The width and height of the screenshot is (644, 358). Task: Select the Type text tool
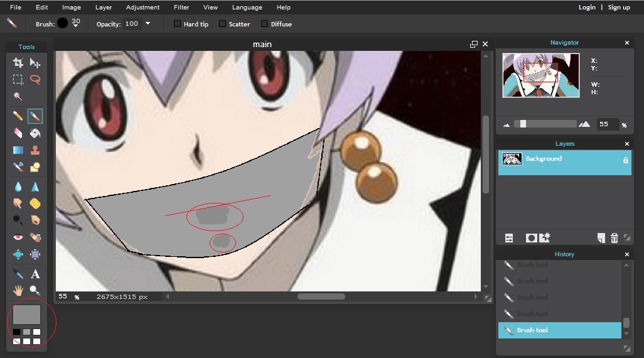tap(35, 274)
